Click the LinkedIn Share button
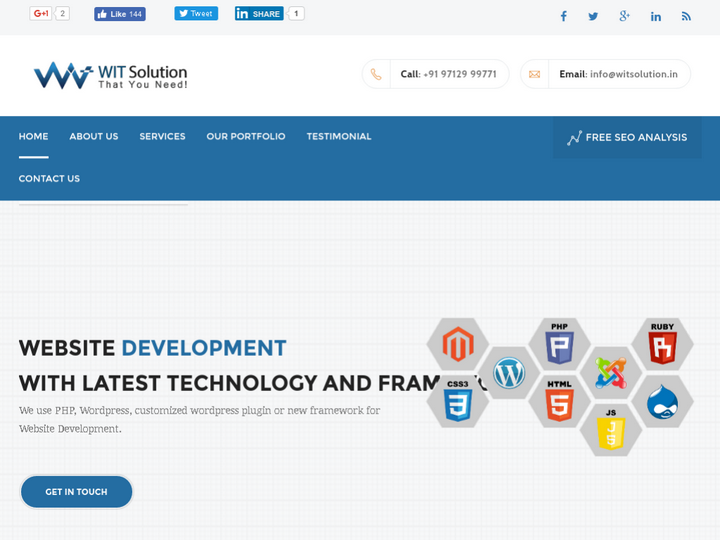 tap(259, 14)
